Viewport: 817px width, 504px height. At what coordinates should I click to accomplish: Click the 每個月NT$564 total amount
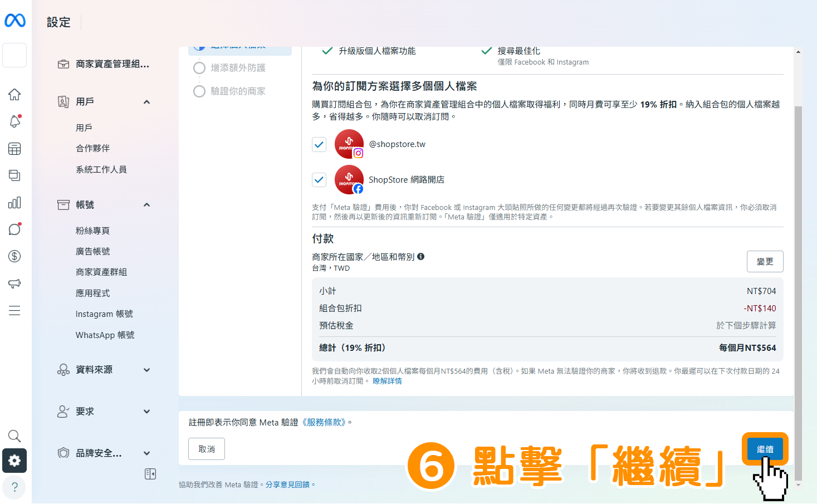747,348
